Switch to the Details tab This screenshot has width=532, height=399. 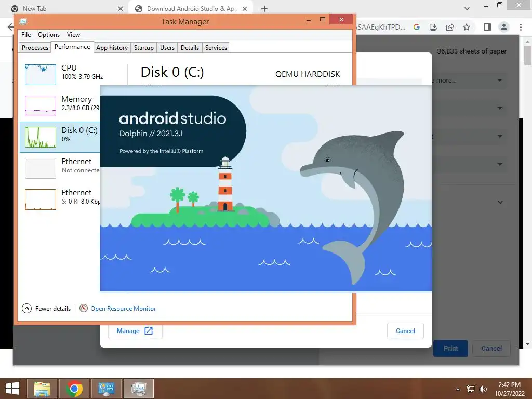[x=190, y=47]
